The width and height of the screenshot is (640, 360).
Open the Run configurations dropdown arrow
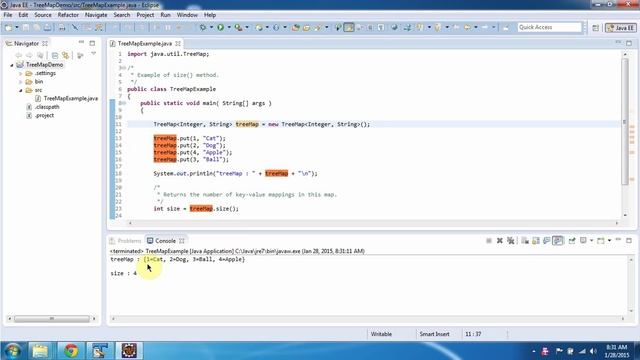[229, 27]
